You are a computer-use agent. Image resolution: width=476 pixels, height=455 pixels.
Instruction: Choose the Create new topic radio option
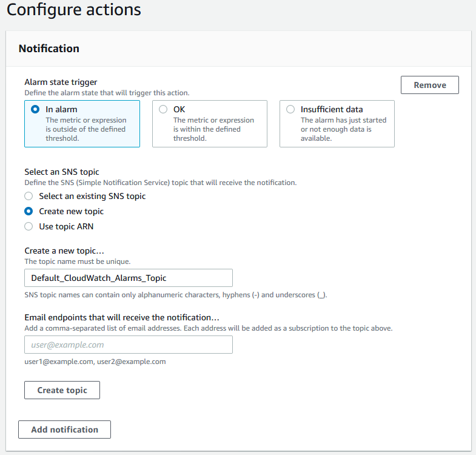(28, 211)
